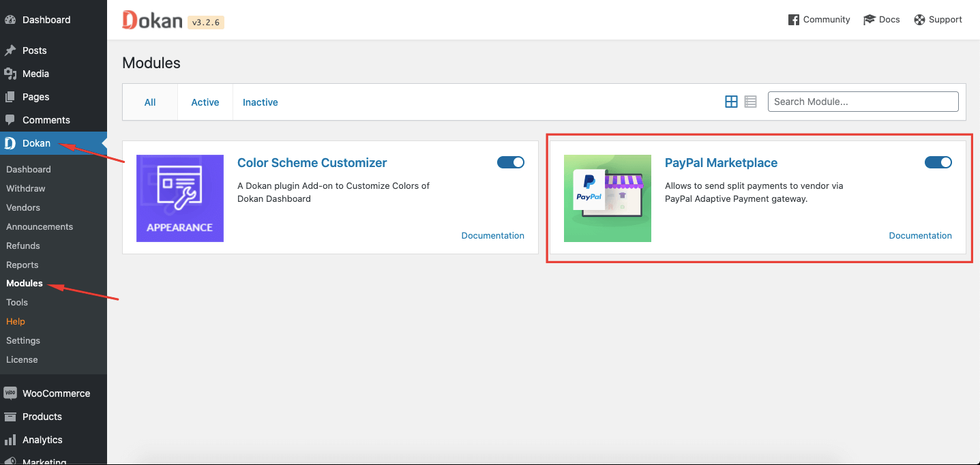Open the Withdraw submenu item
The height and width of the screenshot is (465, 980).
pos(26,188)
